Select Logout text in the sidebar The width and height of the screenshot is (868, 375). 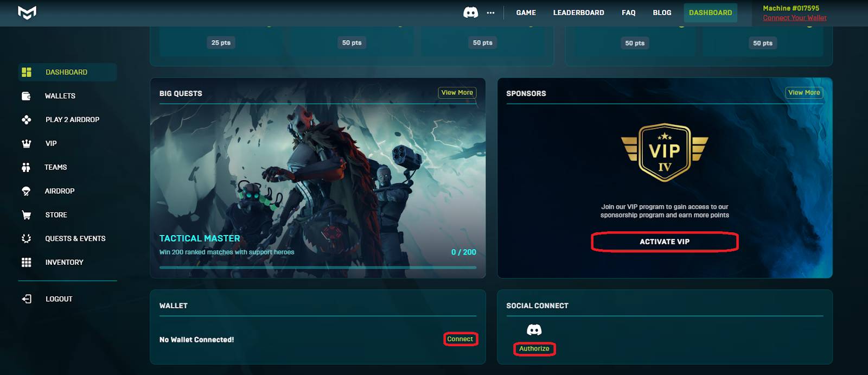(x=59, y=299)
